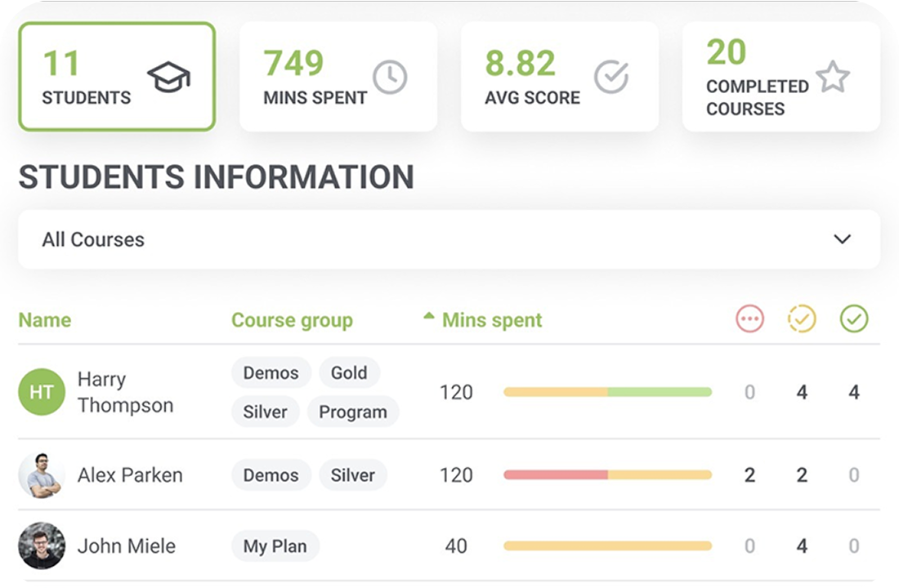Open the All Courses dropdown

click(449, 239)
